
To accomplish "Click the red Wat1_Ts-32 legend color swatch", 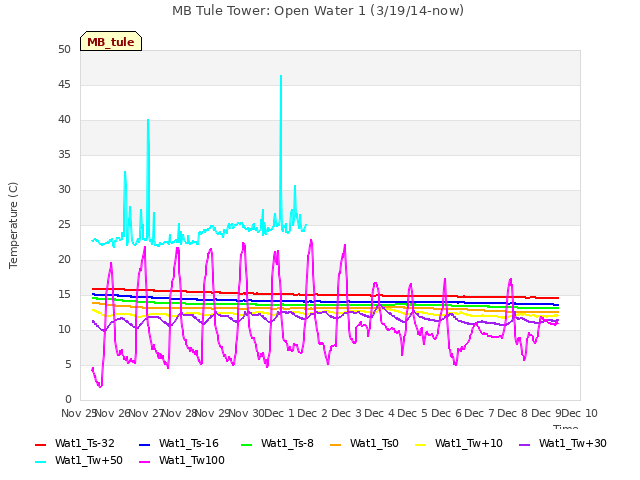I will (40, 444).
